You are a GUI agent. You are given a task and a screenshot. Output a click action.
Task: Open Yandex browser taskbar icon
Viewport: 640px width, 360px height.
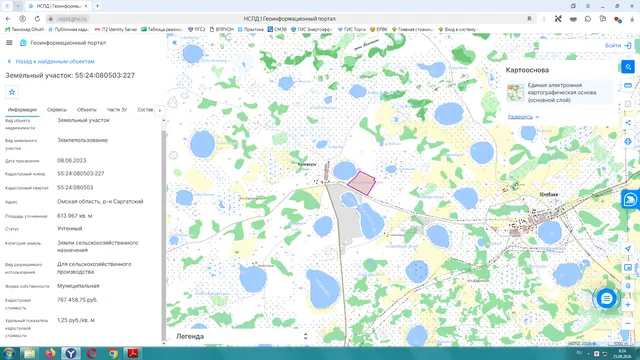(x=71, y=353)
